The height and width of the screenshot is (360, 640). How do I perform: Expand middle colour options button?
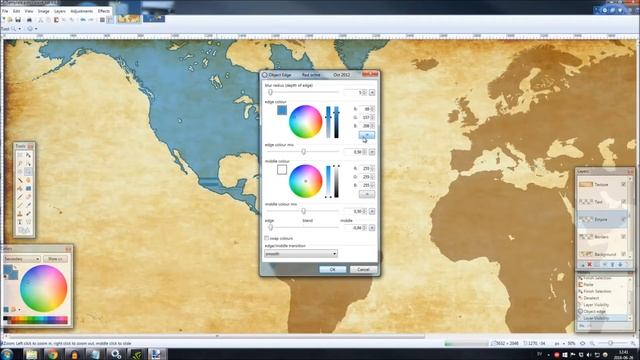(x=367, y=194)
